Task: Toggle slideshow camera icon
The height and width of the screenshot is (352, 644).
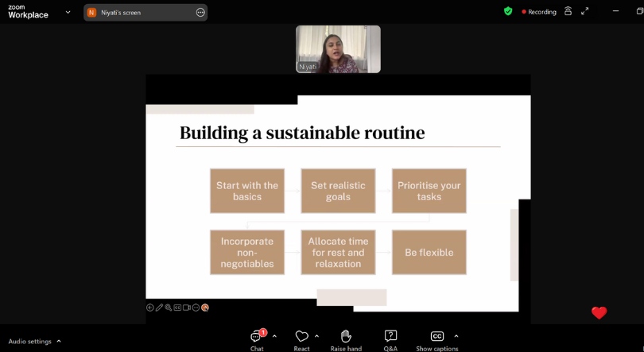Action: [187, 308]
